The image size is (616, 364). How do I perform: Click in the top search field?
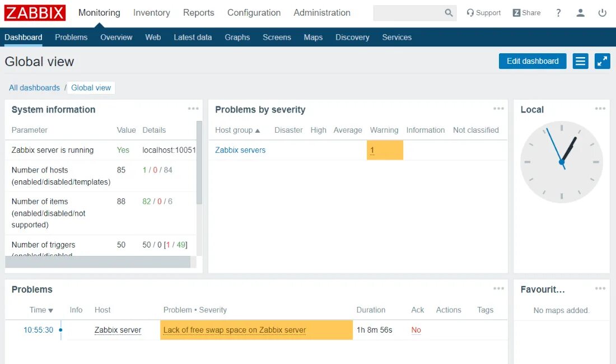click(409, 13)
